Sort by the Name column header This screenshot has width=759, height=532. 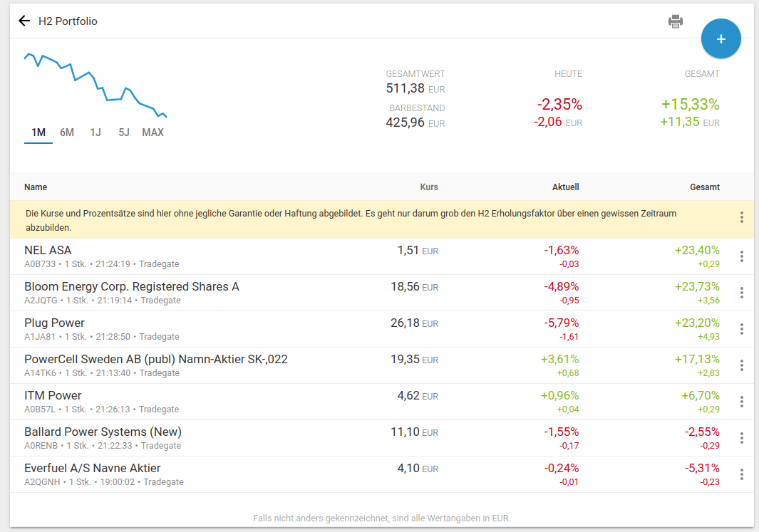click(36, 187)
